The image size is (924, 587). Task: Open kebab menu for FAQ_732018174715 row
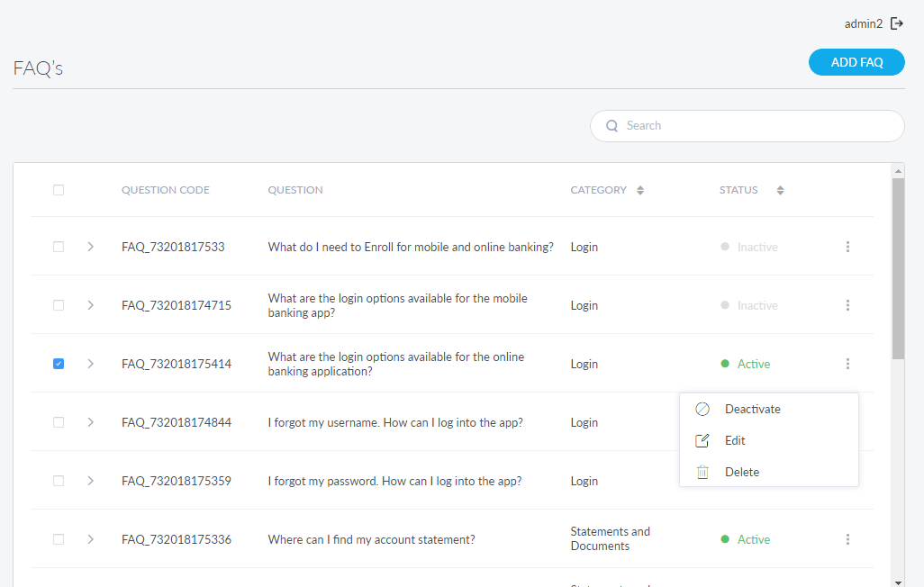(847, 305)
